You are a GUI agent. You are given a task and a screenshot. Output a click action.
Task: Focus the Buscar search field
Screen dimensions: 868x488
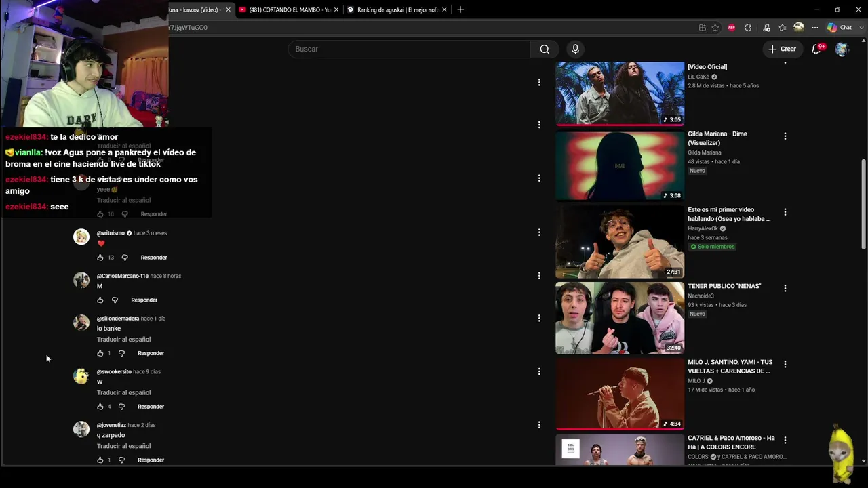tap(410, 49)
